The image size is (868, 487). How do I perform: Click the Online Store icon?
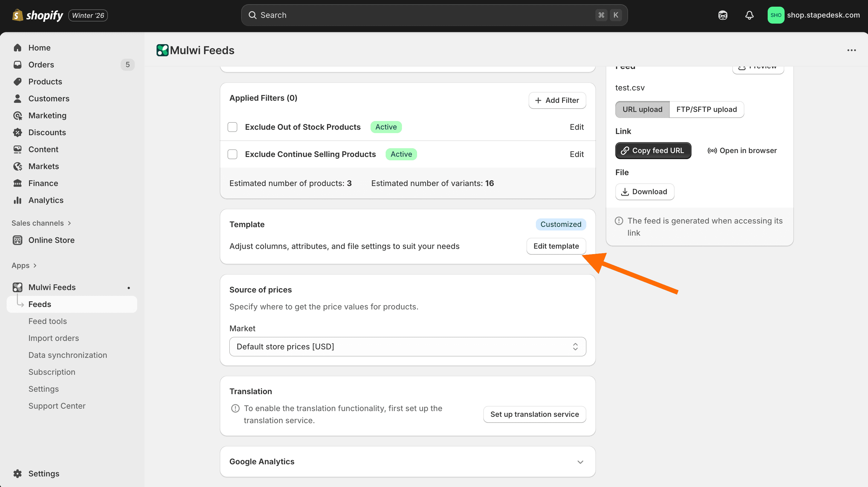click(18, 240)
